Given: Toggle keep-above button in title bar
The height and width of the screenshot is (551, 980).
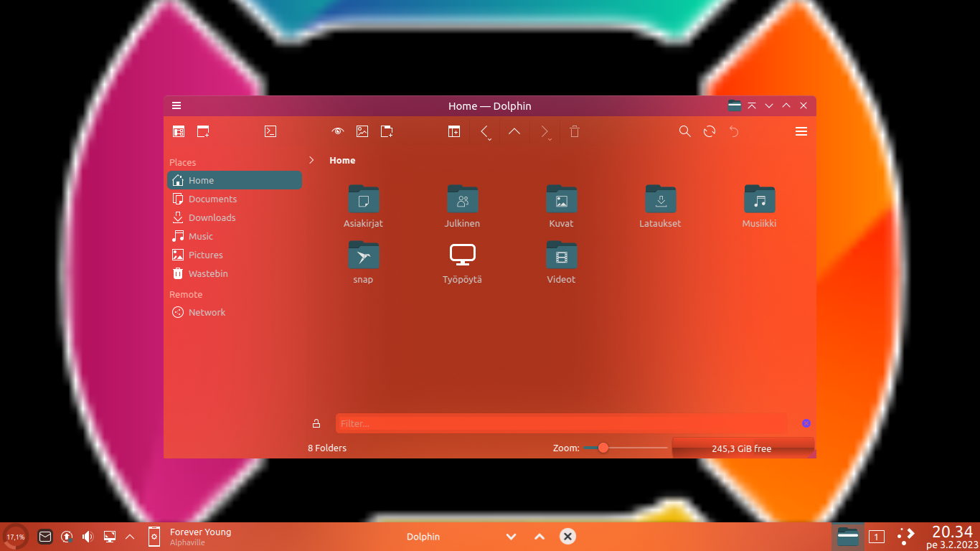Looking at the screenshot, I should [x=752, y=105].
